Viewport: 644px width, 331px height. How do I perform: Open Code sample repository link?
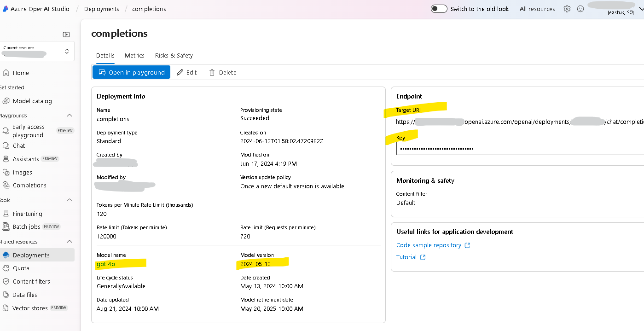[429, 245]
